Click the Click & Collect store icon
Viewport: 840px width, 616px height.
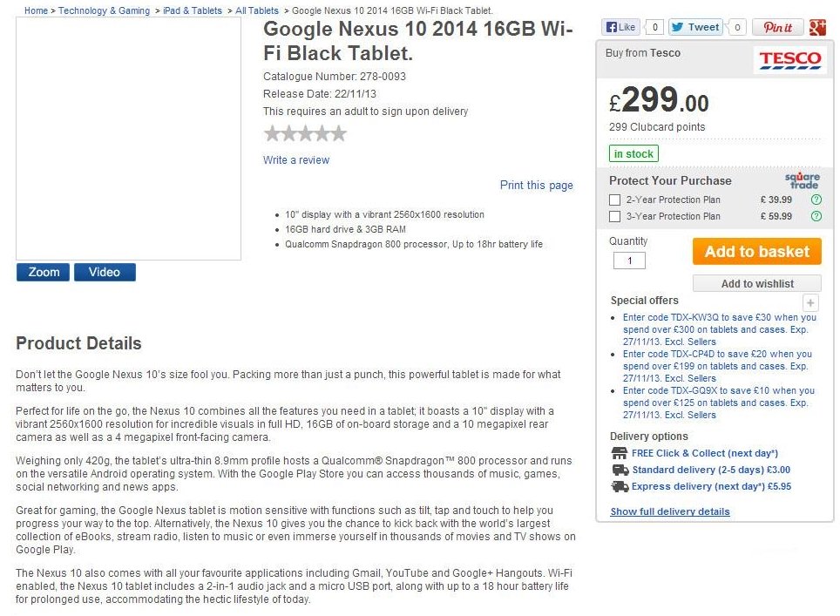point(620,453)
